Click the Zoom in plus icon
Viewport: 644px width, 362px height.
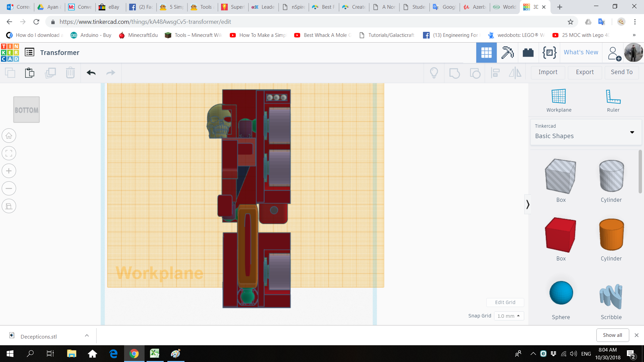pyautogui.click(x=9, y=171)
